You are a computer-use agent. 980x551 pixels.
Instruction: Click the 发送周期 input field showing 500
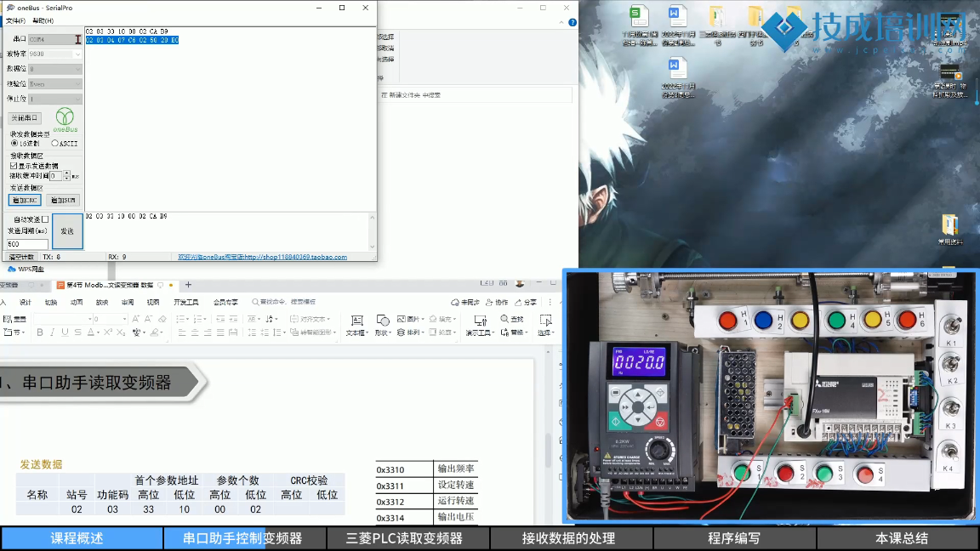(27, 244)
